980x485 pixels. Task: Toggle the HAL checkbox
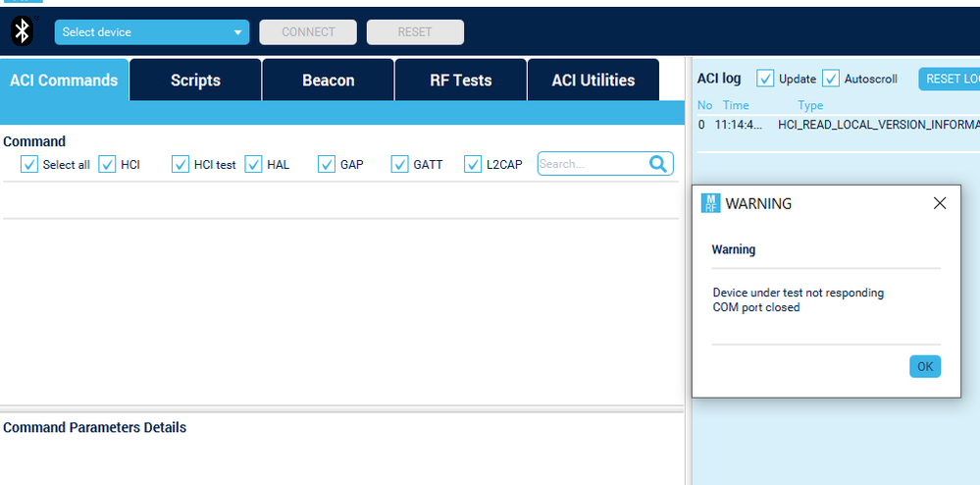click(253, 165)
